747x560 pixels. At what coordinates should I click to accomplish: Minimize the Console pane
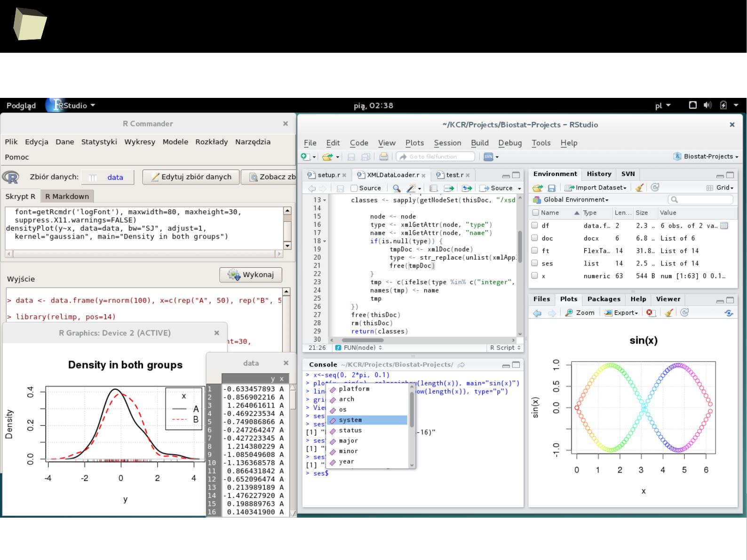[506, 365]
